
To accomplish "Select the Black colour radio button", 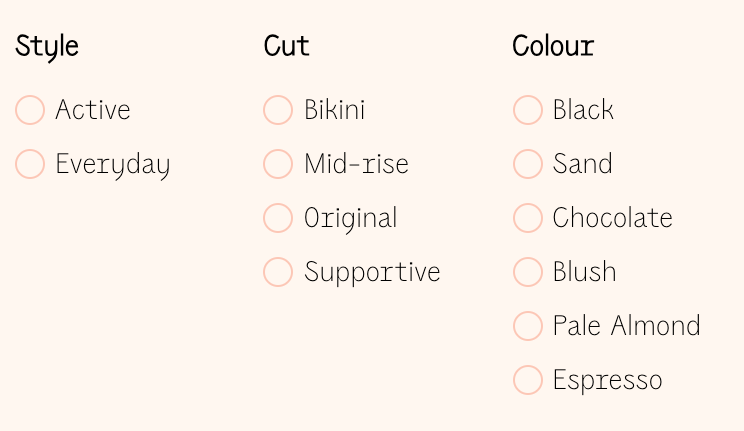I will coord(528,110).
